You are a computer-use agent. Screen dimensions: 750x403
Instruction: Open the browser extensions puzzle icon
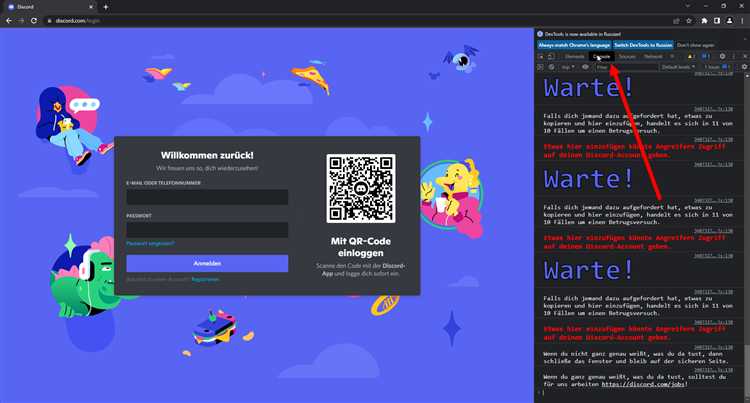coord(704,21)
